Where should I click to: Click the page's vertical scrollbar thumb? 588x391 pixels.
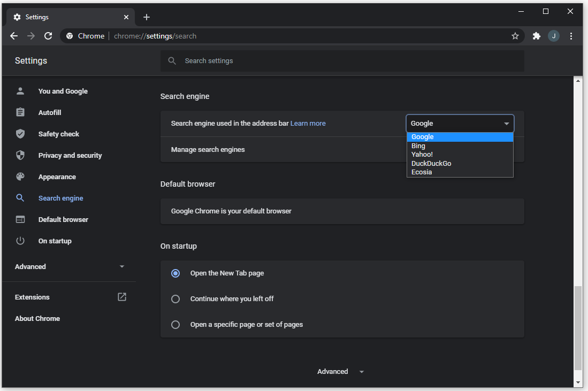tap(578, 328)
